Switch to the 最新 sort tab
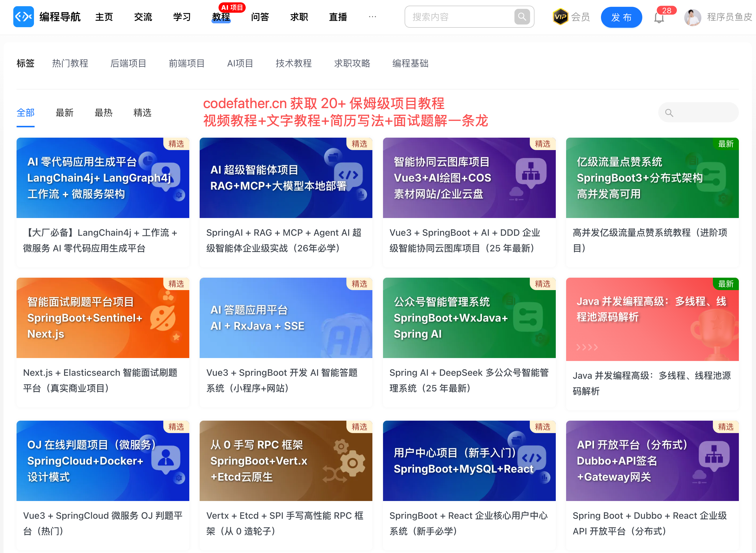Viewport: 756px width, 553px height. click(64, 113)
